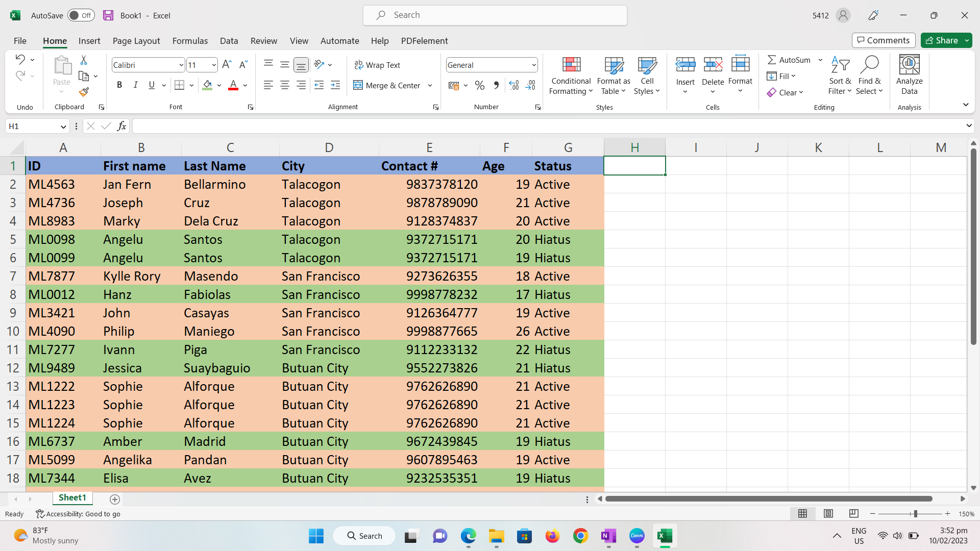Click Decrease Indent icon
Screen dimensions: 980x551
(319, 85)
